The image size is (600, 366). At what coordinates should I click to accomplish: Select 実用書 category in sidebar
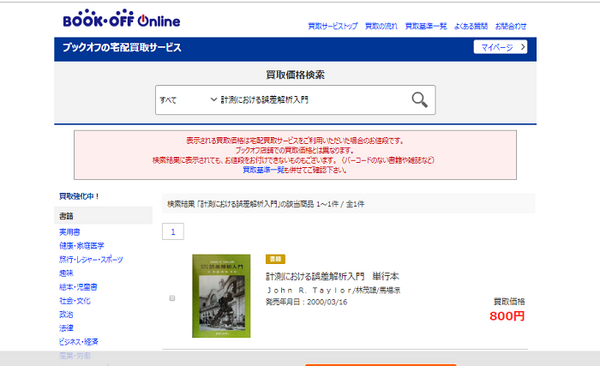point(70,232)
